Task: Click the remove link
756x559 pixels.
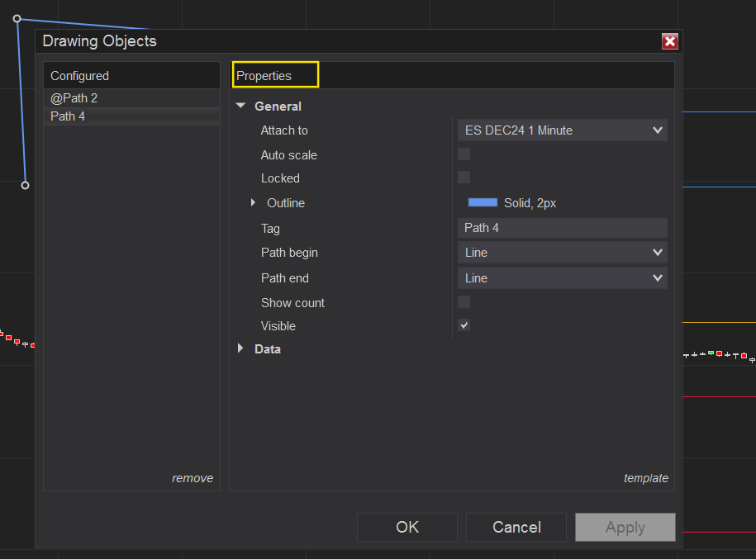Action: click(x=193, y=478)
